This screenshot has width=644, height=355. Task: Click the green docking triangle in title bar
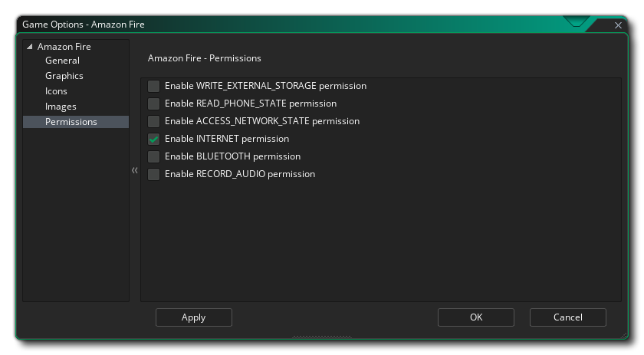coord(577,21)
